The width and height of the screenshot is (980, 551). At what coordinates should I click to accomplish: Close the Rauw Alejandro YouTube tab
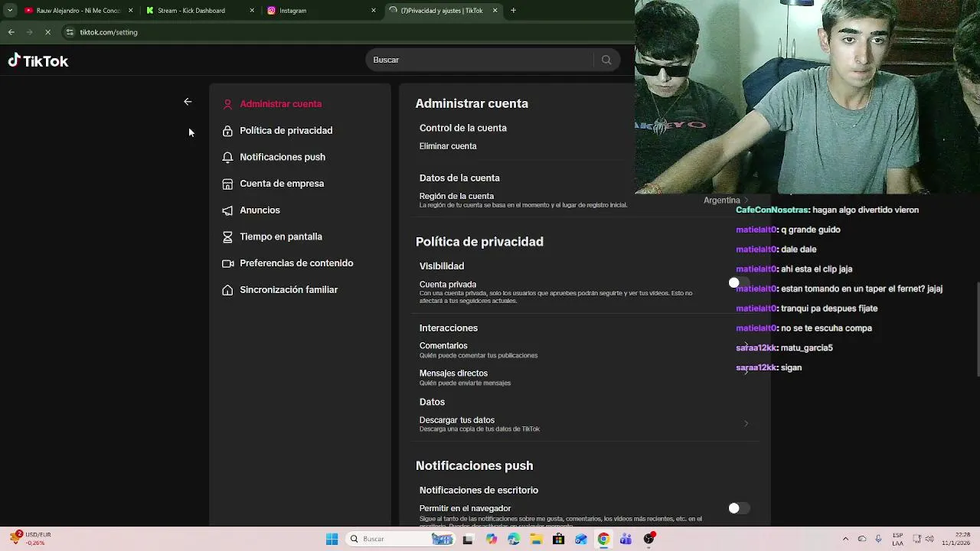click(130, 11)
